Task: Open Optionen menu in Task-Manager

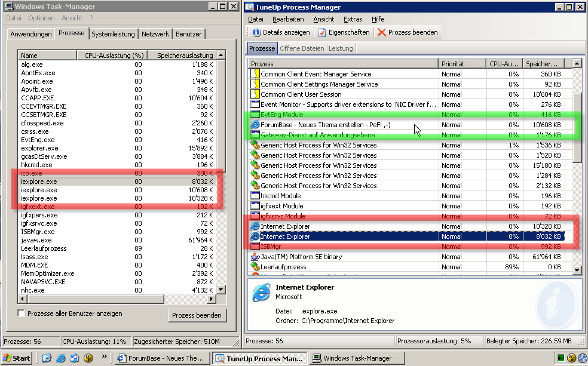Action: [41, 18]
